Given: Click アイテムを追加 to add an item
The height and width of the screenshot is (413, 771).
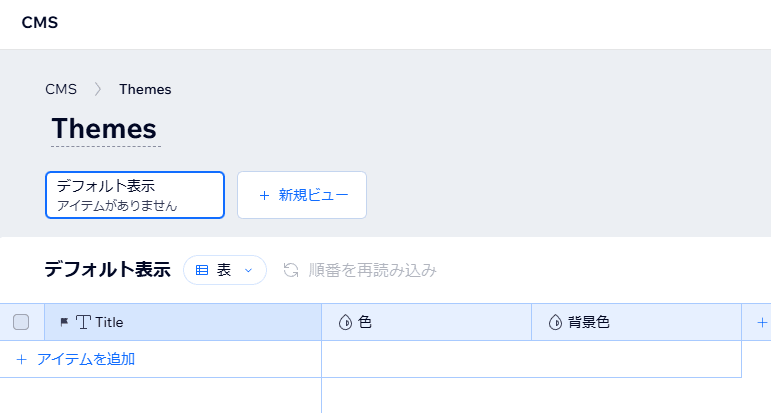Looking at the screenshot, I should tap(86, 359).
